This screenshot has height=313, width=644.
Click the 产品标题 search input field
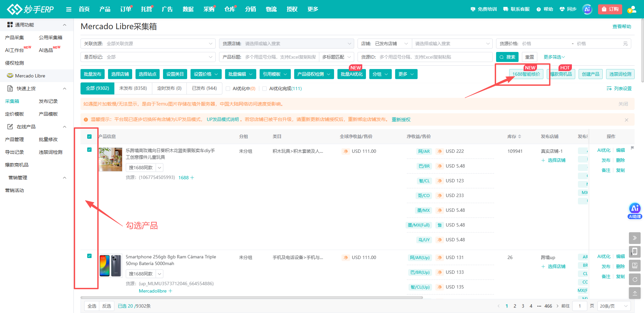pyautogui.click(x=280, y=57)
